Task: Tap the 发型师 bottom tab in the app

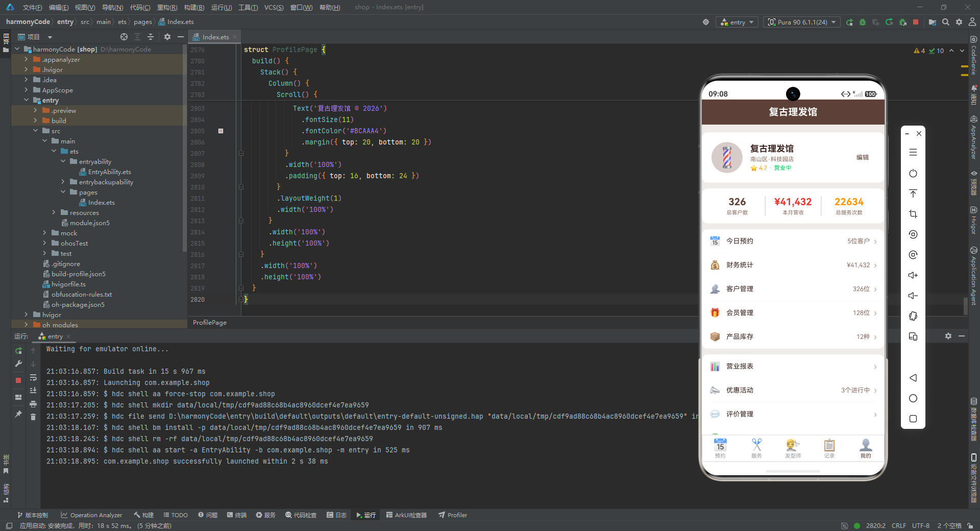Action: (x=793, y=448)
